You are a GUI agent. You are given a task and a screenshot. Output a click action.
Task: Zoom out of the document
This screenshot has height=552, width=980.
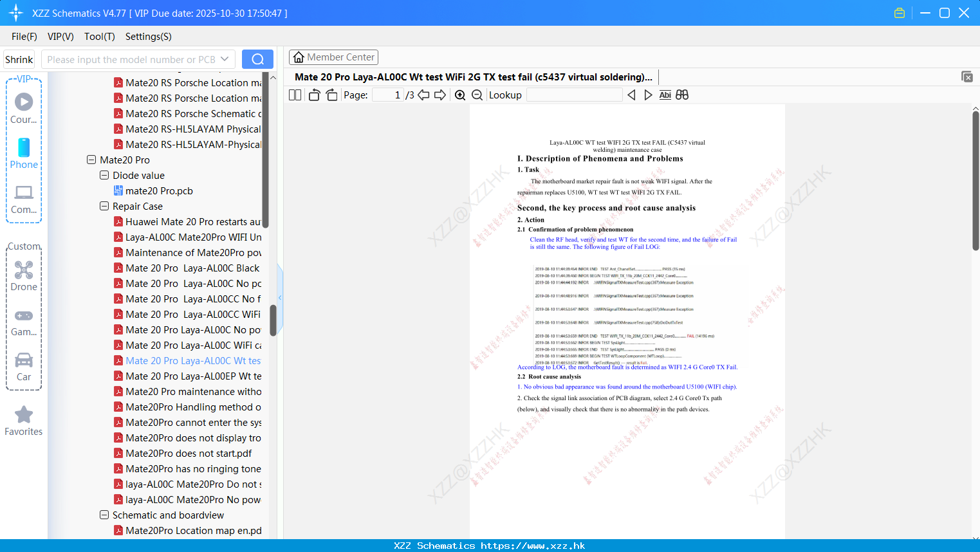click(x=477, y=95)
